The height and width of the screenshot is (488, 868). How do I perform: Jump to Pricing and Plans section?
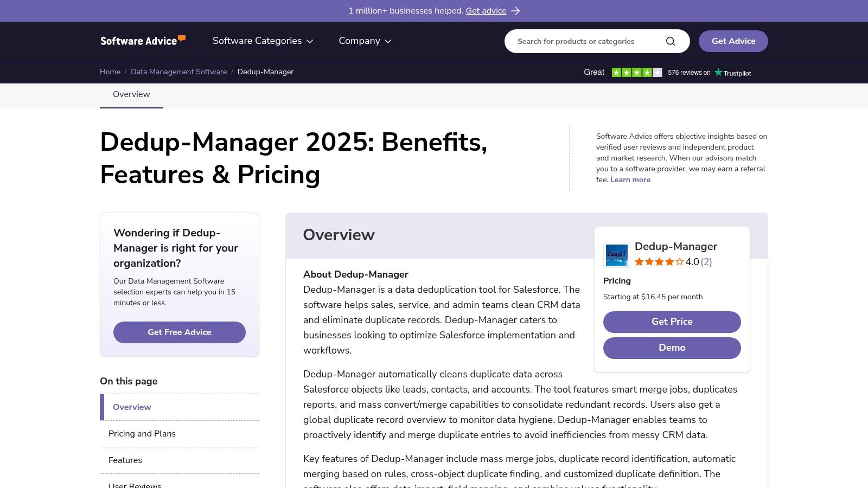(x=142, y=434)
